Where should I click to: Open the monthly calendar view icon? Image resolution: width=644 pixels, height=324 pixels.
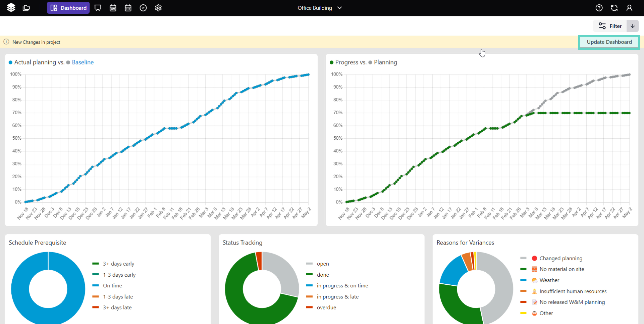coord(128,8)
